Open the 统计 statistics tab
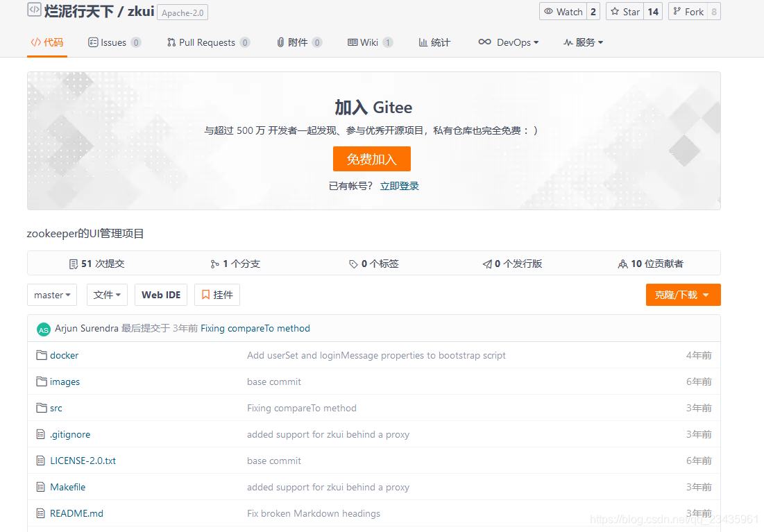This screenshot has height=532, width=764. 434,42
